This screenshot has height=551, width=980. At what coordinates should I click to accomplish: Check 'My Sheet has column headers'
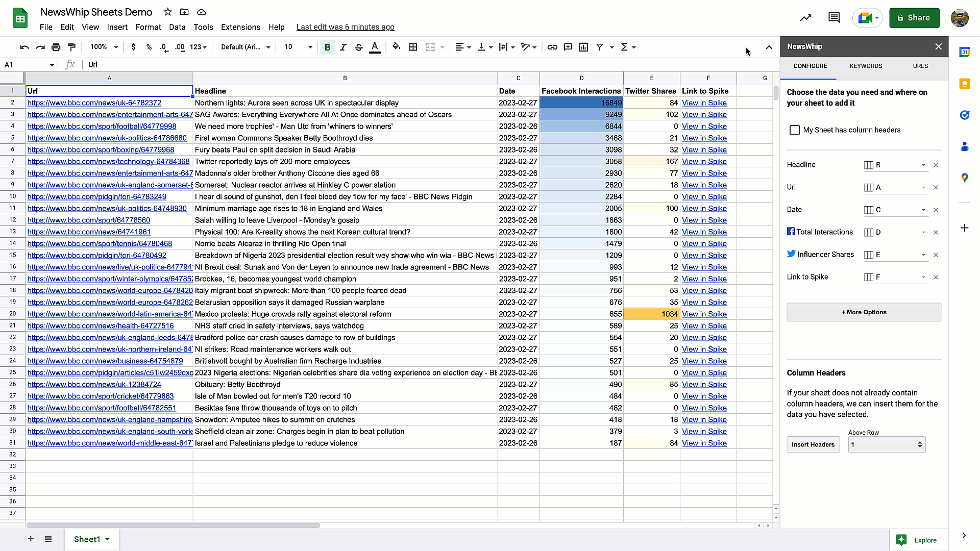click(x=795, y=130)
